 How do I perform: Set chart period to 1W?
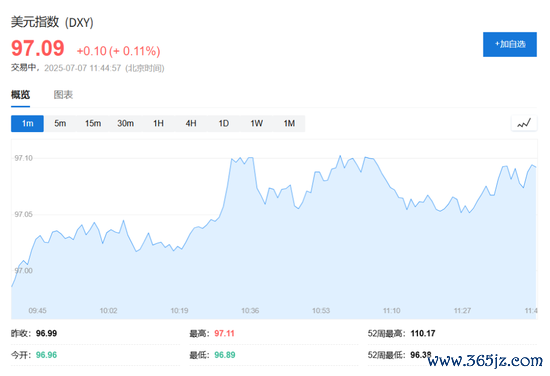256,123
